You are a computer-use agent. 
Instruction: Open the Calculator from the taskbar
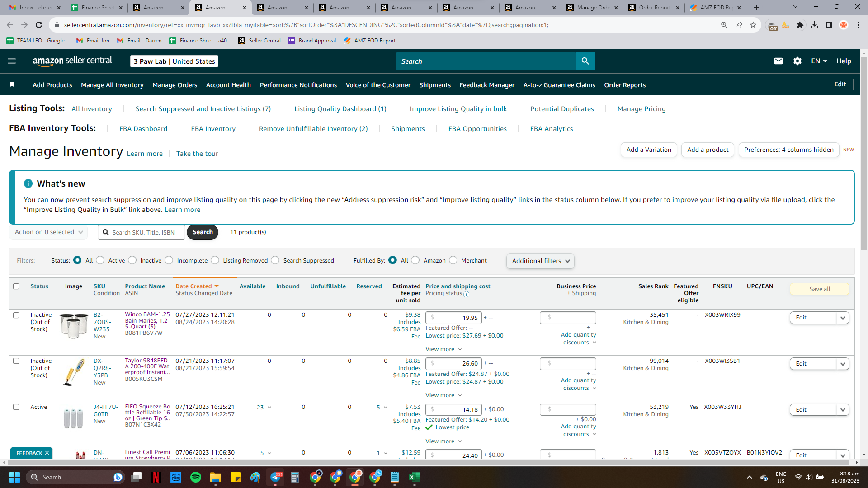(x=295, y=477)
